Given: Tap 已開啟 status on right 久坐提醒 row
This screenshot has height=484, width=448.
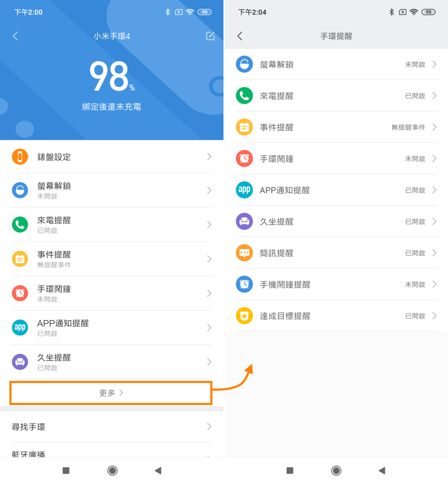Looking at the screenshot, I should [x=415, y=222].
